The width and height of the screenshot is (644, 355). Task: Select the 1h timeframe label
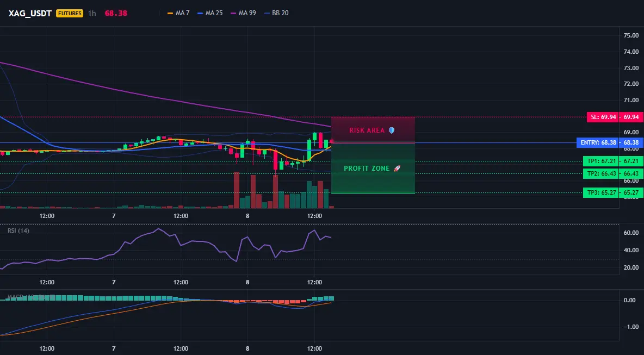pos(92,13)
